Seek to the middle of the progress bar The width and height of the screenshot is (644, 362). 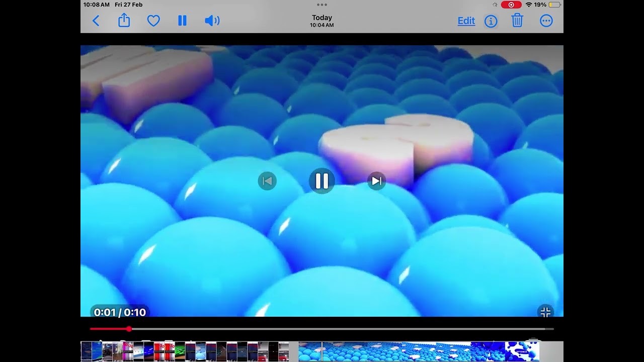click(x=322, y=329)
